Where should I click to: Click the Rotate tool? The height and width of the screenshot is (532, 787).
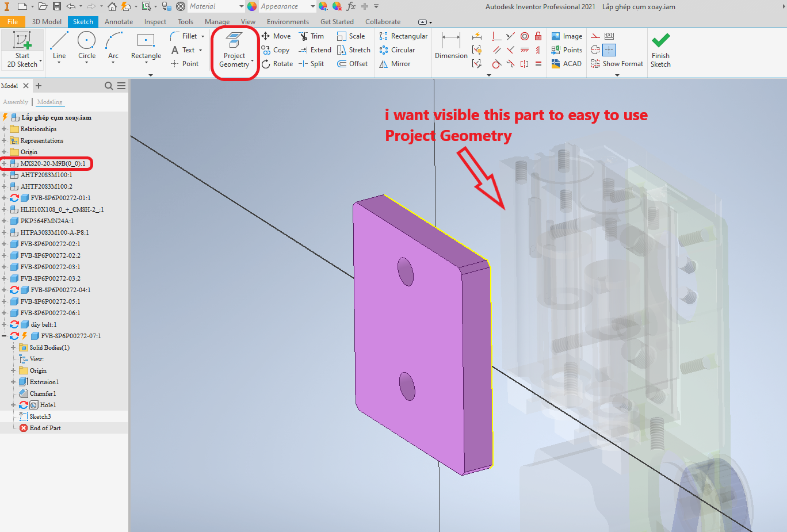pyautogui.click(x=277, y=64)
